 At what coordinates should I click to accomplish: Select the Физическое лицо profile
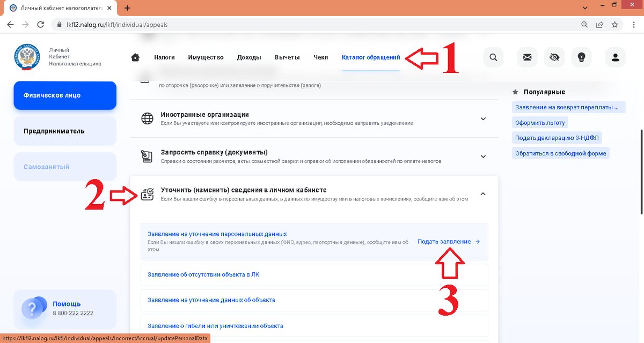64,95
